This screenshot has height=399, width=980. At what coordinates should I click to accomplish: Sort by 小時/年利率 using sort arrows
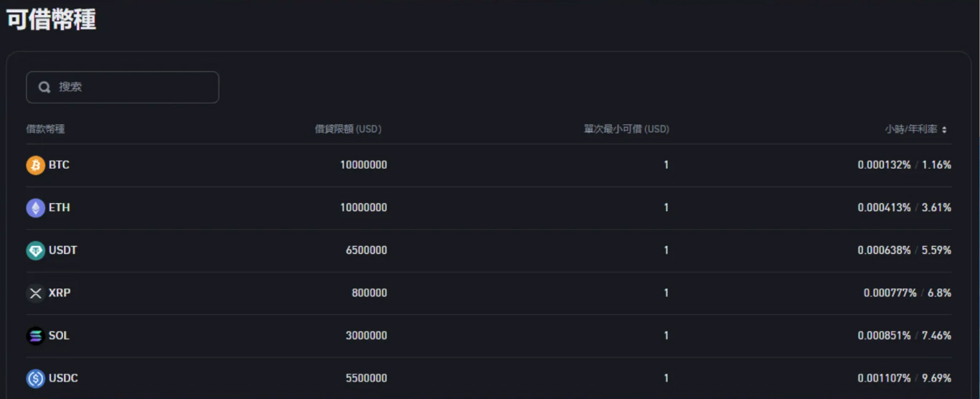click(944, 130)
